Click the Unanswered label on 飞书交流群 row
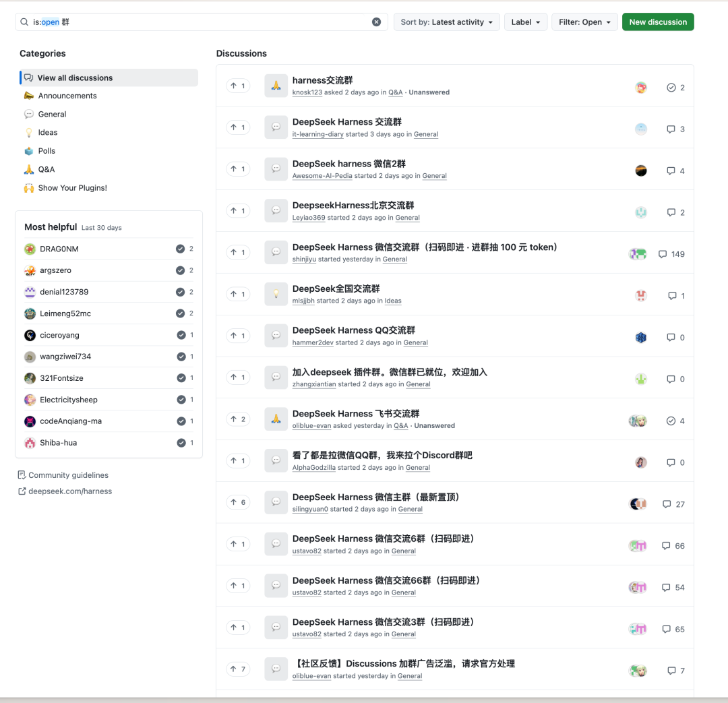The width and height of the screenshot is (728, 703). [435, 426]
